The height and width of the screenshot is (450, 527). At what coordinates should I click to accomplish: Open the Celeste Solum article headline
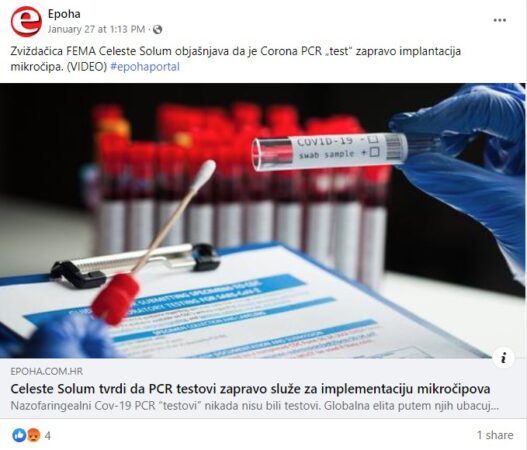[250, 389]
